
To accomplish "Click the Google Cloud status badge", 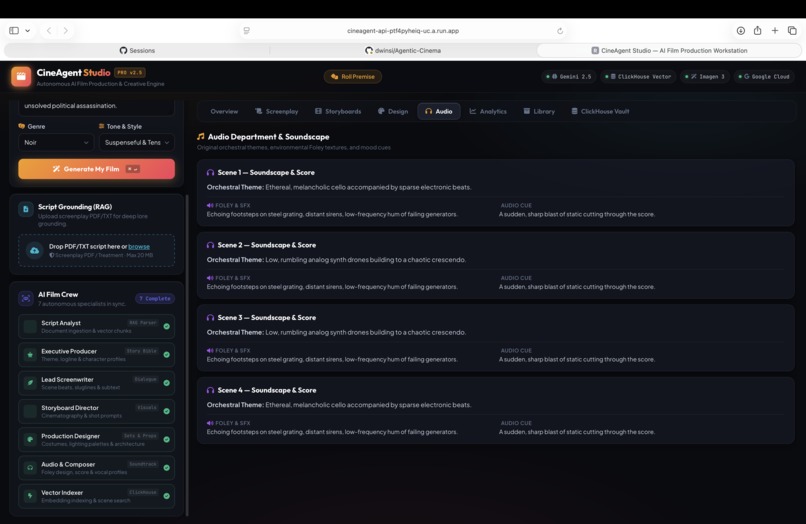I will tap(763, 77).
